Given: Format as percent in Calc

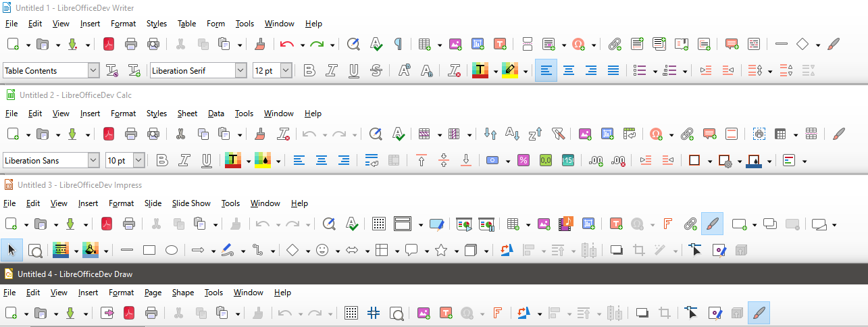Looking at the screenshot, I should tap(523, 161).
